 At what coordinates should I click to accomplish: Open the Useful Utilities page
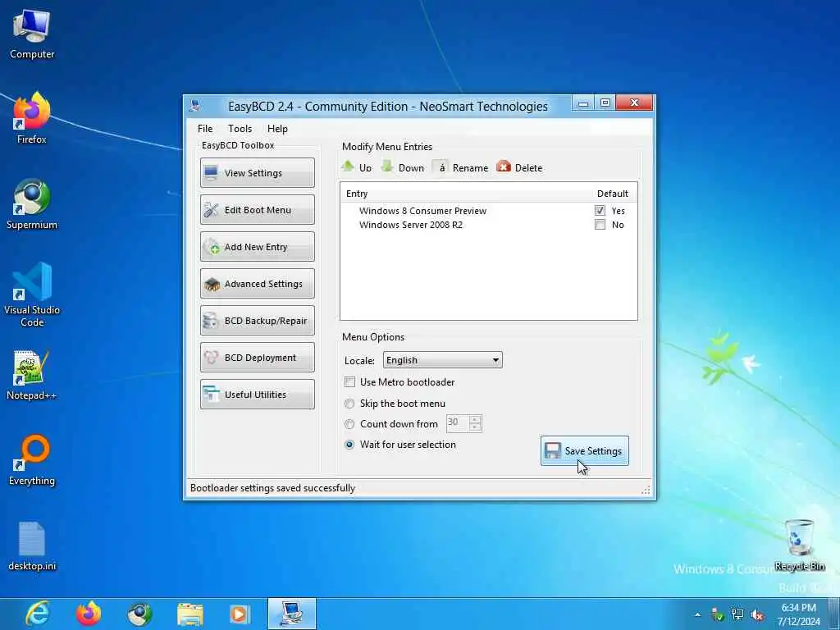[x=257, y=395]
